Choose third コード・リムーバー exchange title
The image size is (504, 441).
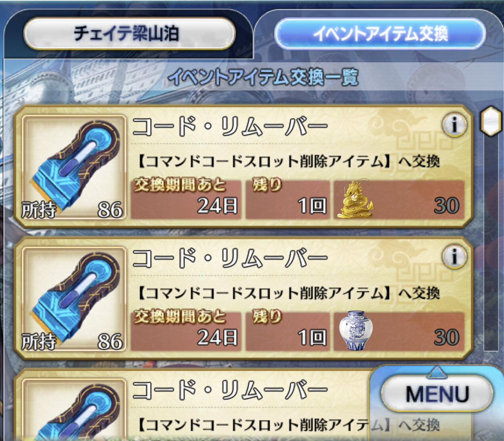pos(230,390)
